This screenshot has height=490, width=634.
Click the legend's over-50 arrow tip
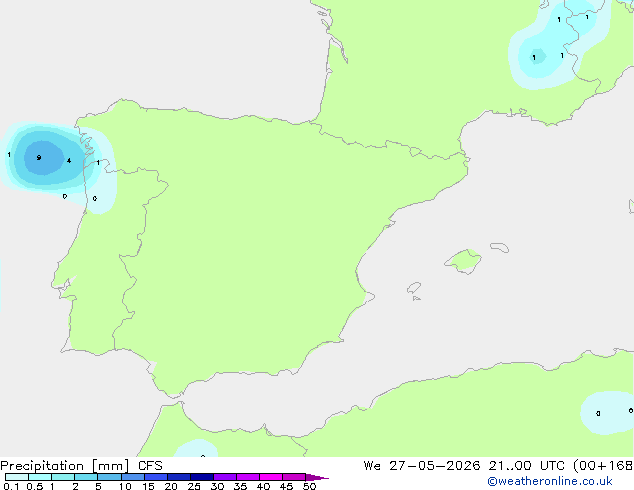317,477
